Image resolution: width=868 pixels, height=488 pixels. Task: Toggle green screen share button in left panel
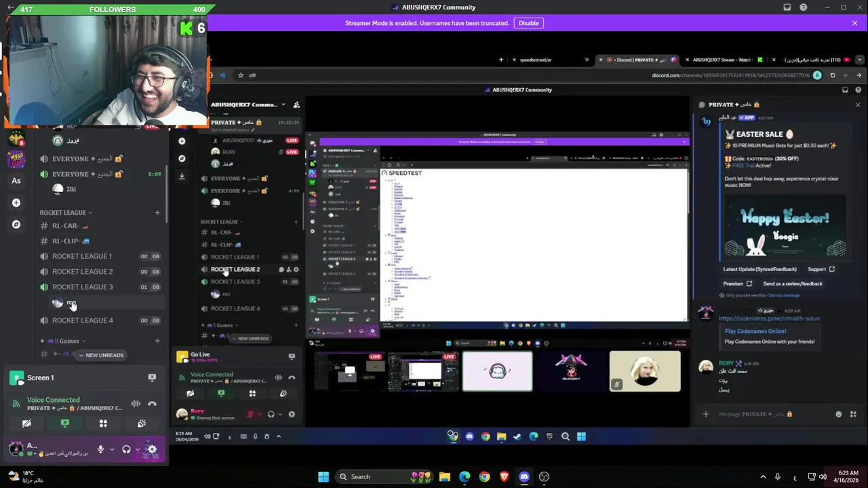pos(64,424)
